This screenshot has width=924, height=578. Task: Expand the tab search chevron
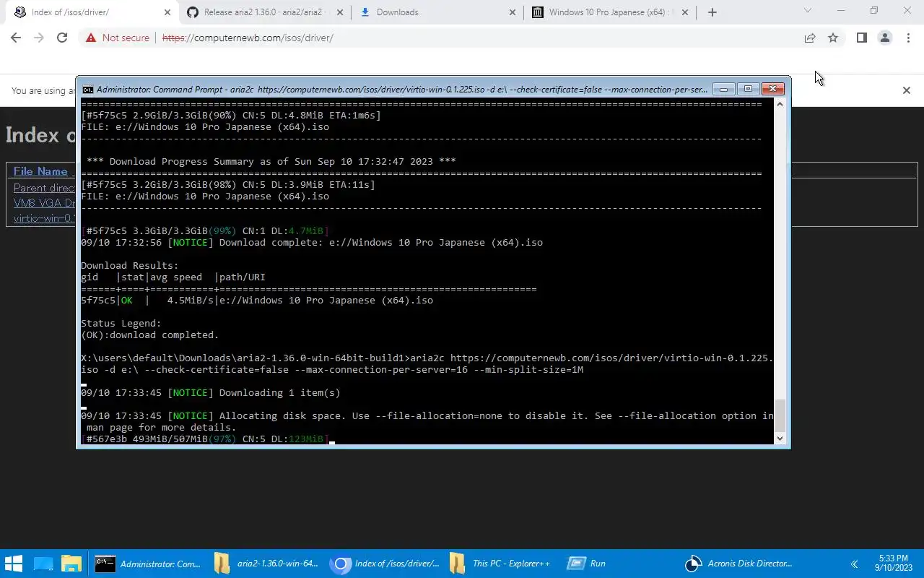(x=808, y=11)
